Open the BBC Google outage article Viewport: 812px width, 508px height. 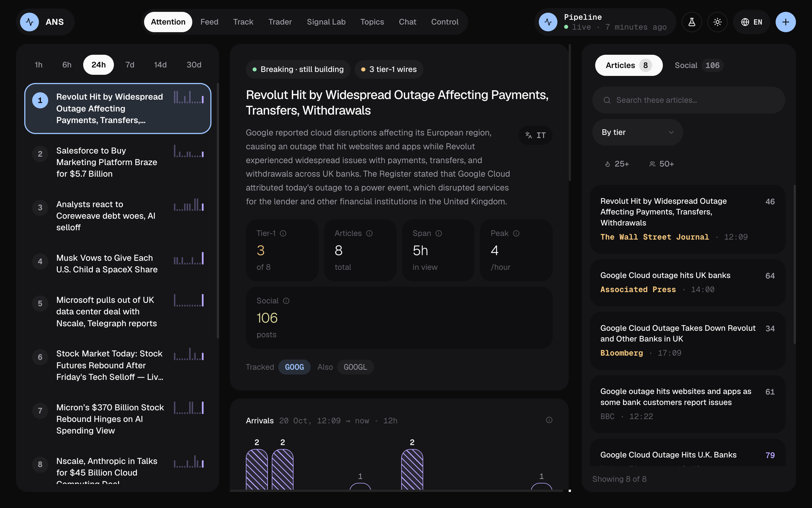tap(687, 404)
